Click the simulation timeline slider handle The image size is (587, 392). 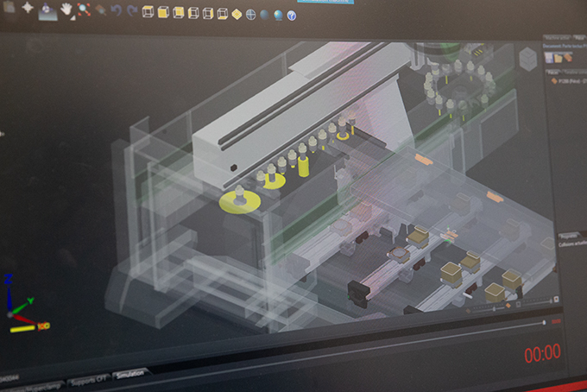click(544, 323)
